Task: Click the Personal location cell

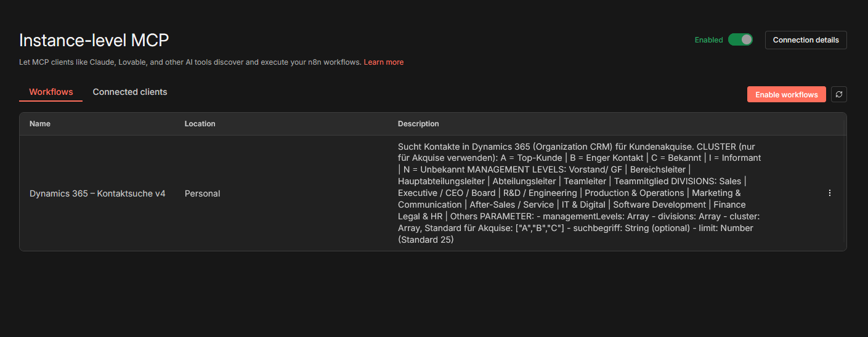Action: pyautogui.click(x=202, y=193)
